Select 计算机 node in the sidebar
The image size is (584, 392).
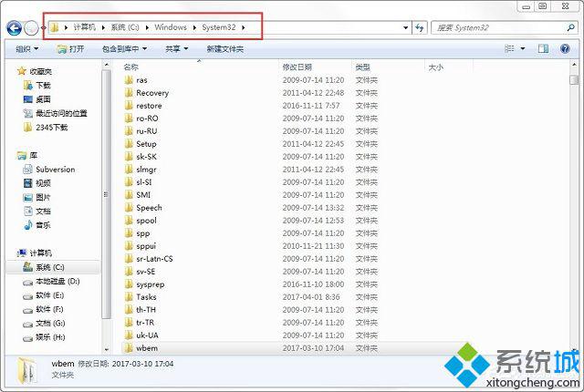pos(35,253)
